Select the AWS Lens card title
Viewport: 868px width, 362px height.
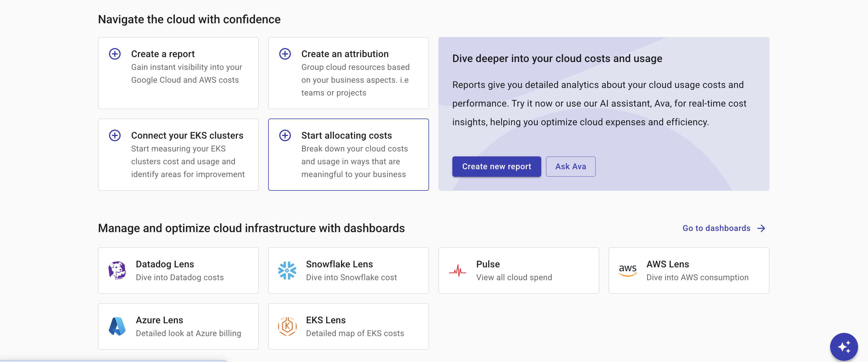[x=667, y=264]
